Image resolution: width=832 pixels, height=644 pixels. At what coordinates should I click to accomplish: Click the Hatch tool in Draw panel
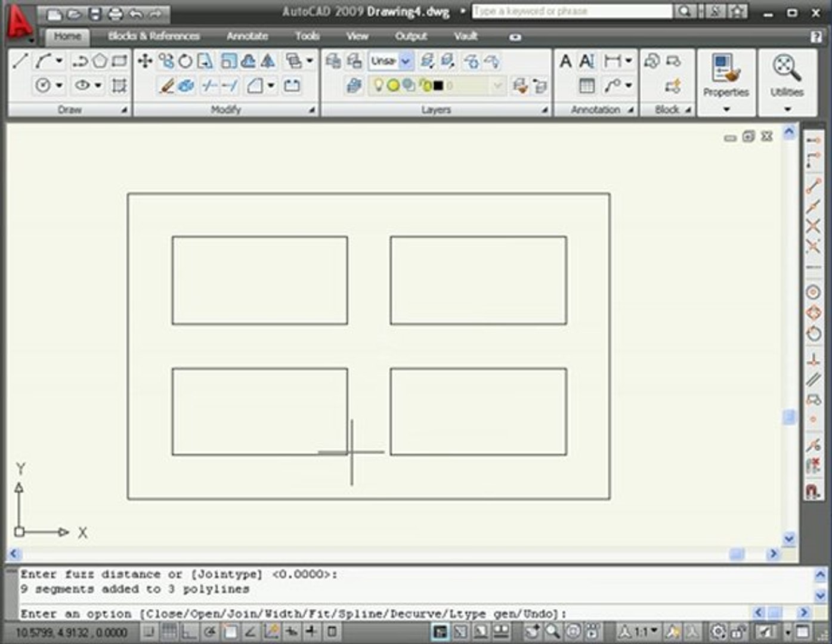pos(119,86)
